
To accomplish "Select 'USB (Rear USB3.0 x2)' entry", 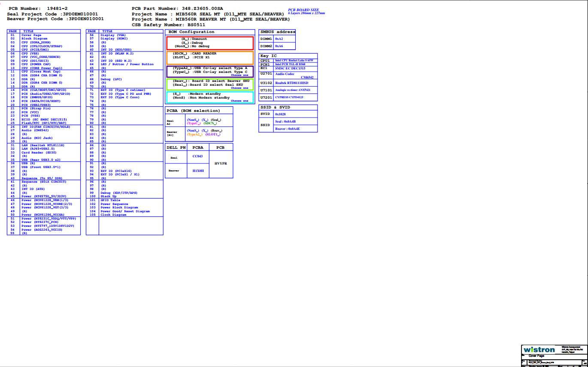I will coord(41,160).
